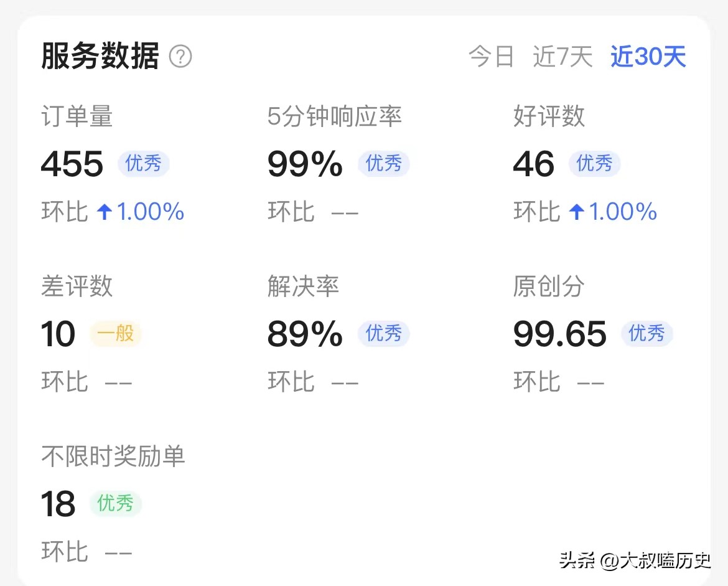
Task: Click the 原创分 score 99.65
Action: coord(559,334)
